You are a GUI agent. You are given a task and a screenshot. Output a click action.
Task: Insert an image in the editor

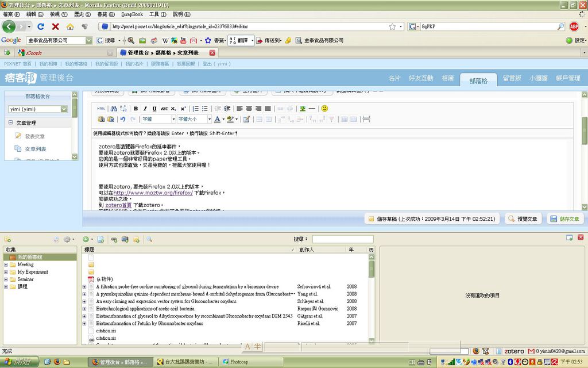click(x=303, y=109)
